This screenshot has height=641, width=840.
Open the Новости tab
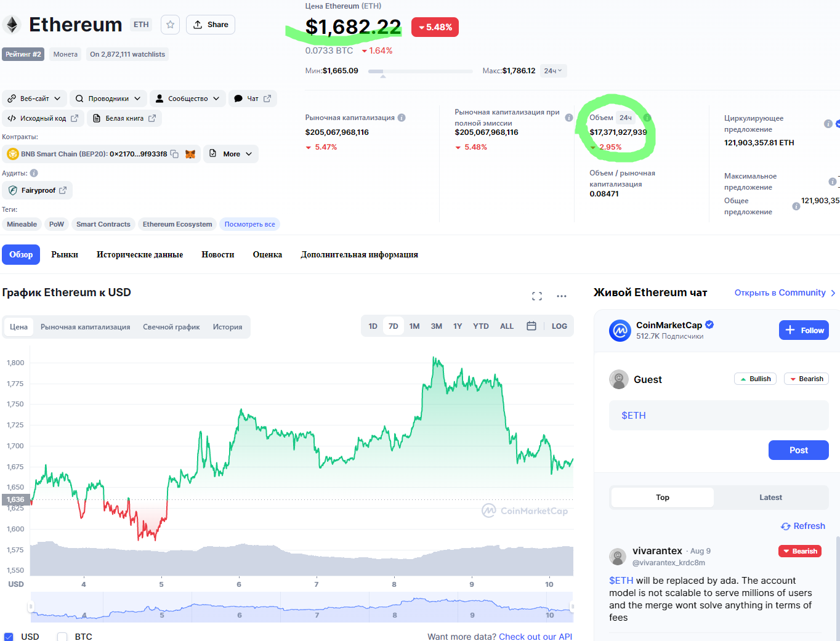click(218, 254)
